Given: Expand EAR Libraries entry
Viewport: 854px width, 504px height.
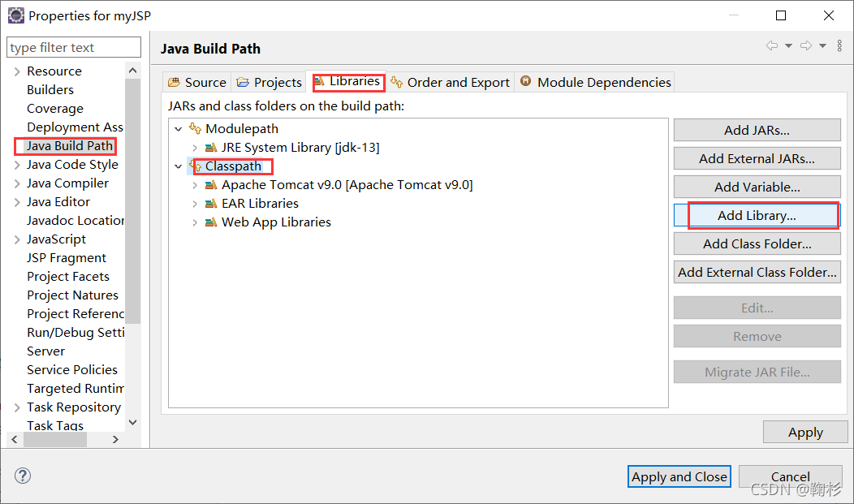Looking at the screenshot, I should [195, 204].
